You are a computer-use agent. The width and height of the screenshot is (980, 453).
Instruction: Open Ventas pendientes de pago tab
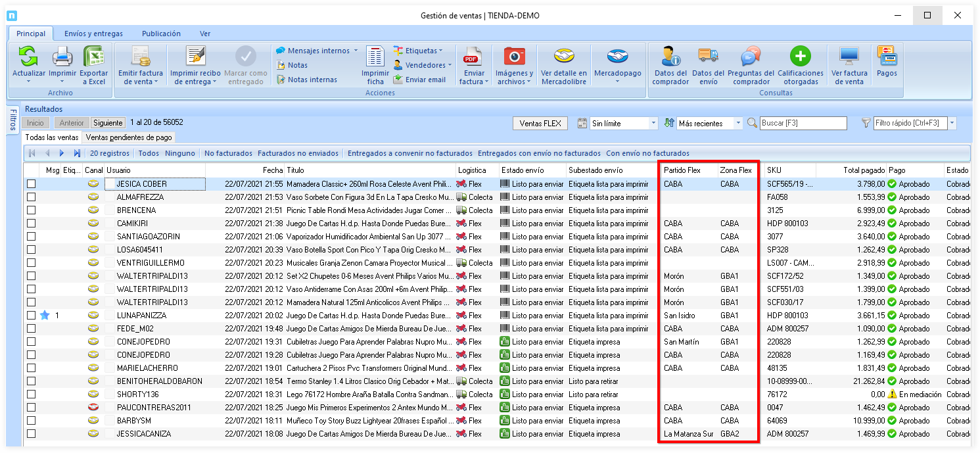tap(129, 137)
